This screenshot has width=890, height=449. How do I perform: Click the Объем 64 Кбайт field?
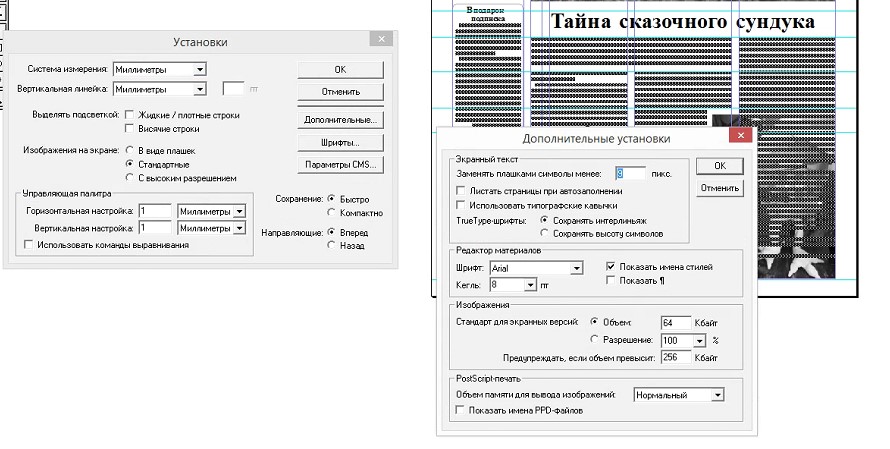(676, 322)
